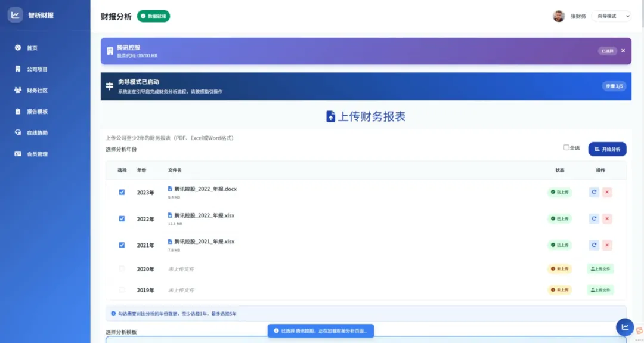Uncheck the 2021年 row checkbox
This screenshot has width=644, height=343.
click(122, 245)
